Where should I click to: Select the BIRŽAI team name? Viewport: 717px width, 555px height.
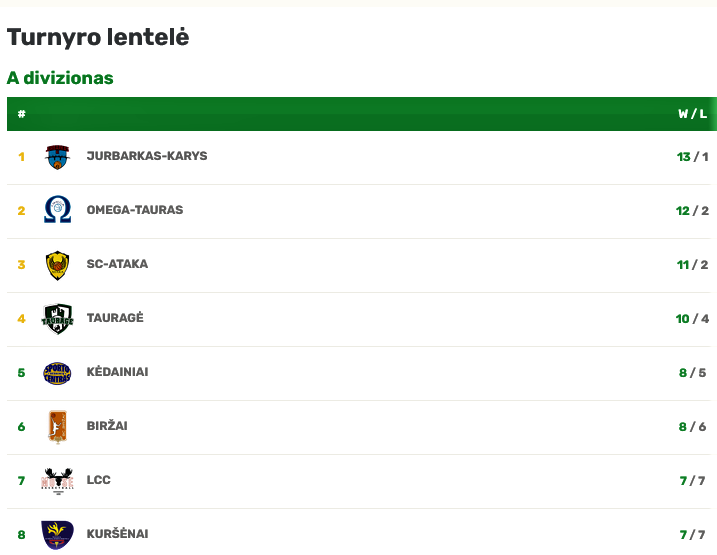click(x=107, y=425)
